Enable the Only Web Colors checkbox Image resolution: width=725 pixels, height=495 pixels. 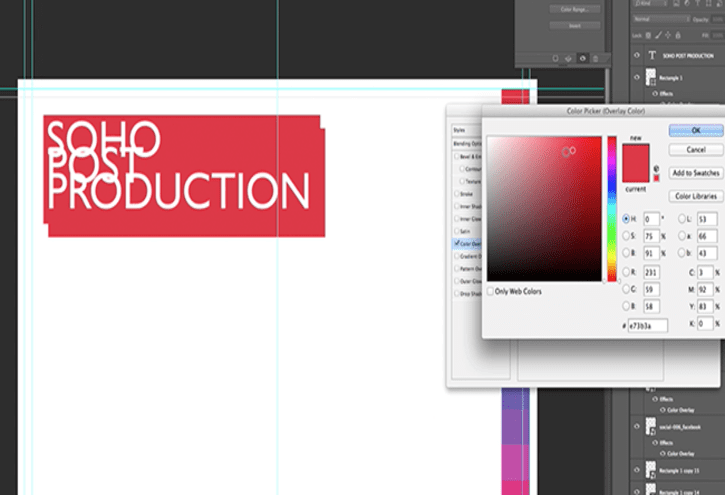pos(490,291)
